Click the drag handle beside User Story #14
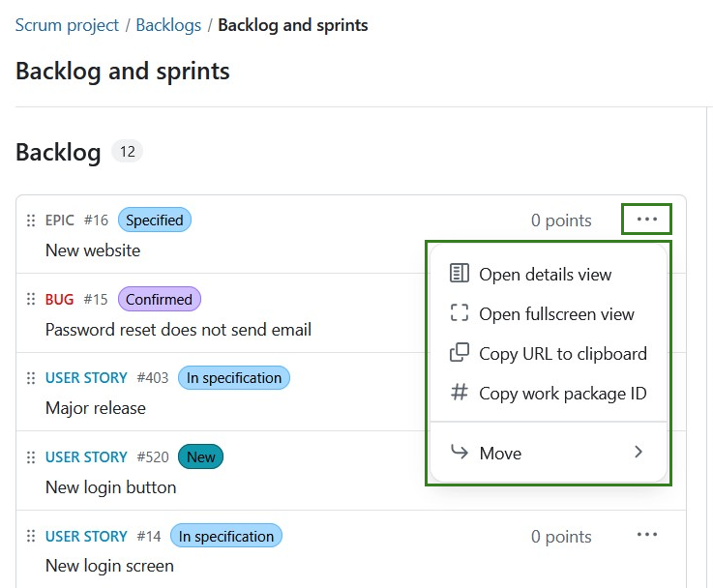The height and width of the screenshot is (588, 713). pos(30,537)
